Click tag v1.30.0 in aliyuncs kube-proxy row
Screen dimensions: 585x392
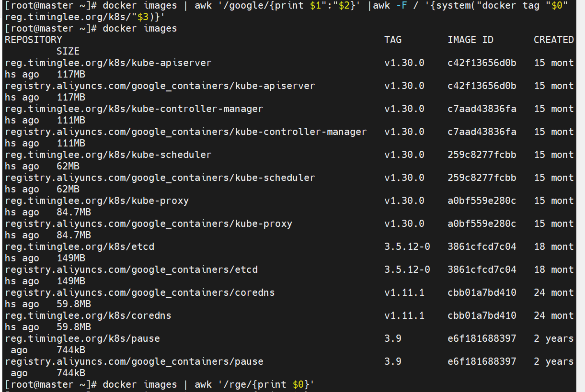tap(404, 224)
